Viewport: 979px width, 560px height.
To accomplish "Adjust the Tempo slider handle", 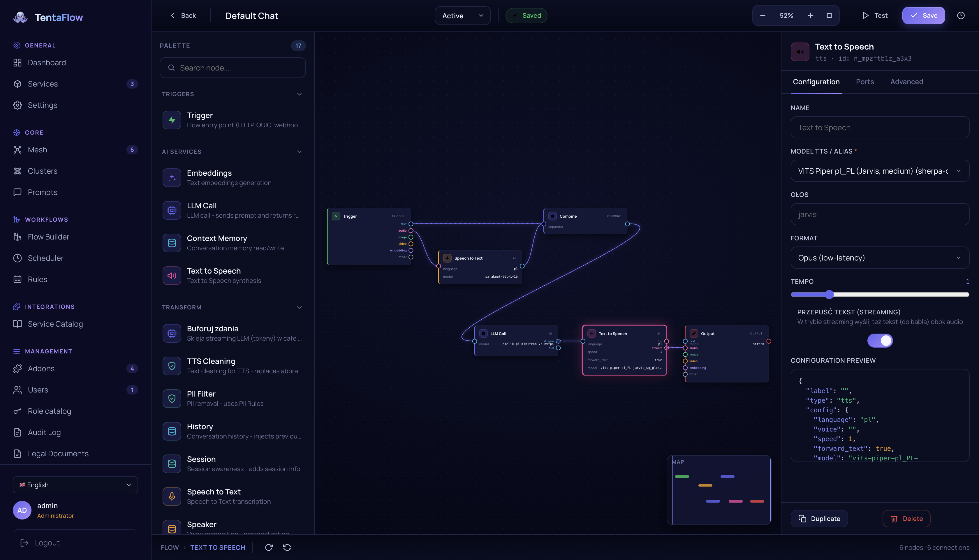I will pos(829,295).
